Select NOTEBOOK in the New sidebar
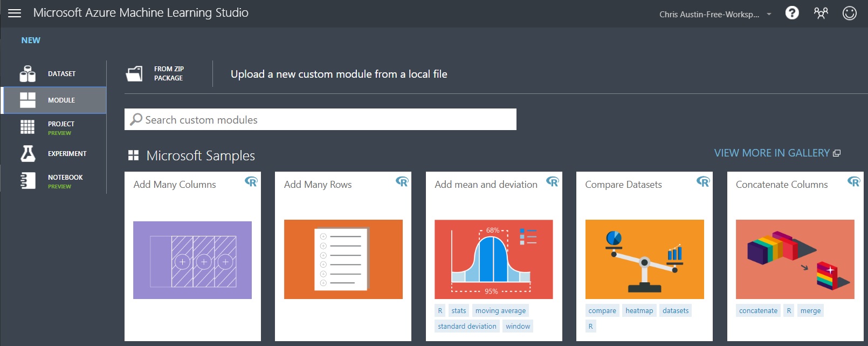 [x=54, y=181]
